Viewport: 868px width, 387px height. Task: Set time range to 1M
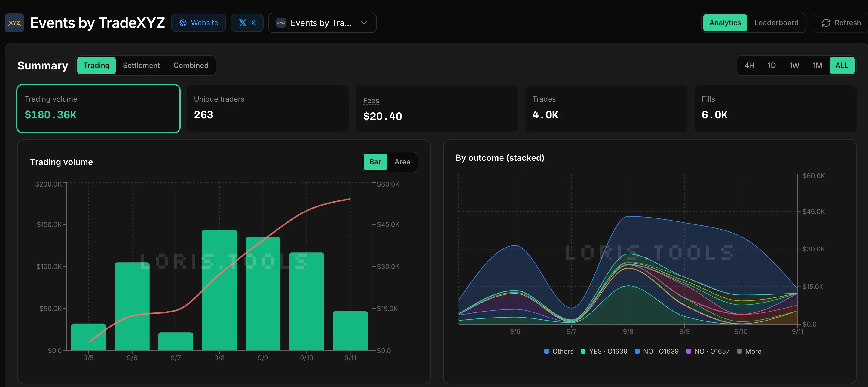[817, 65]
